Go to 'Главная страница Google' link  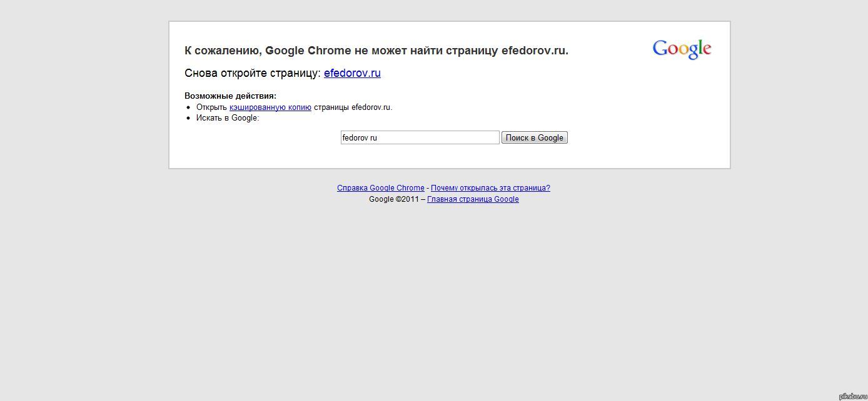(473, 199)
